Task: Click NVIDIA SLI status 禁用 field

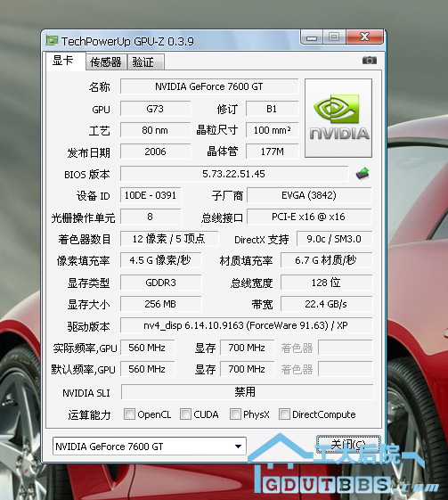Action: coord(247,392)
